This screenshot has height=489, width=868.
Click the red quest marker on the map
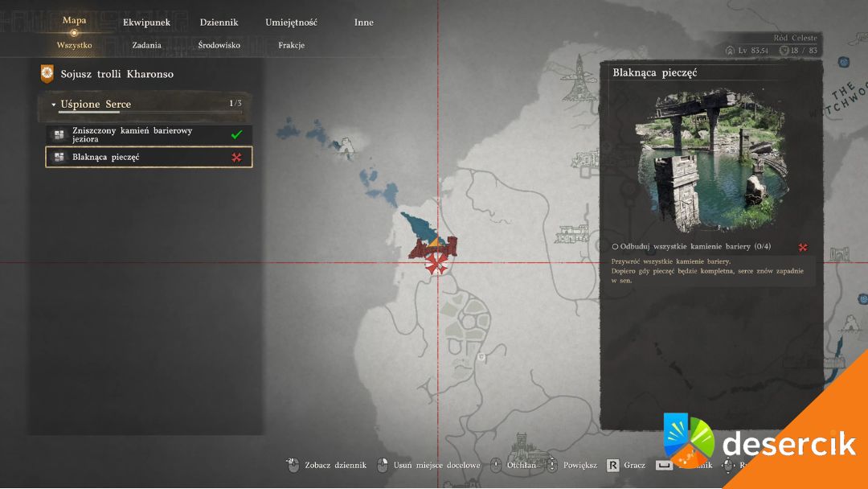point(437,264)
